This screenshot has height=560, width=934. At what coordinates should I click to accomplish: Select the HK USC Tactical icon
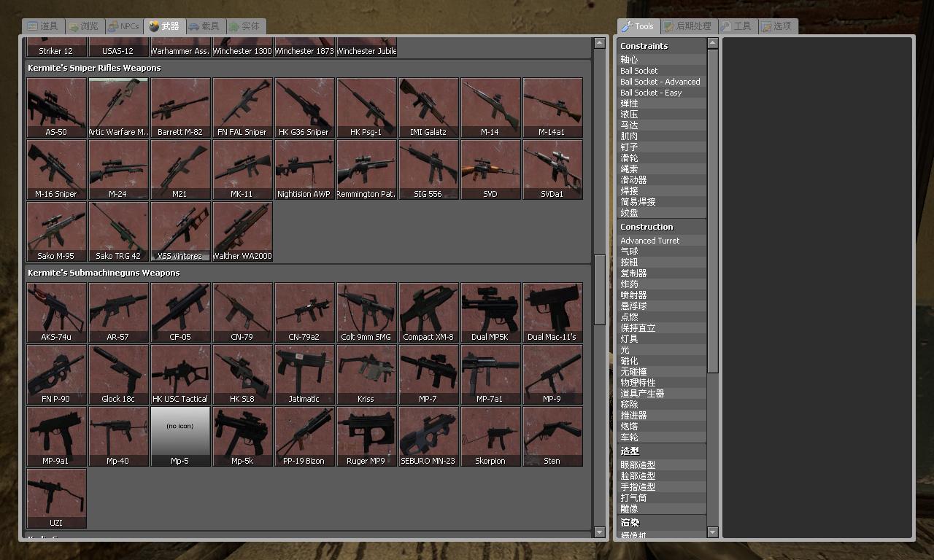click(180, 375)
